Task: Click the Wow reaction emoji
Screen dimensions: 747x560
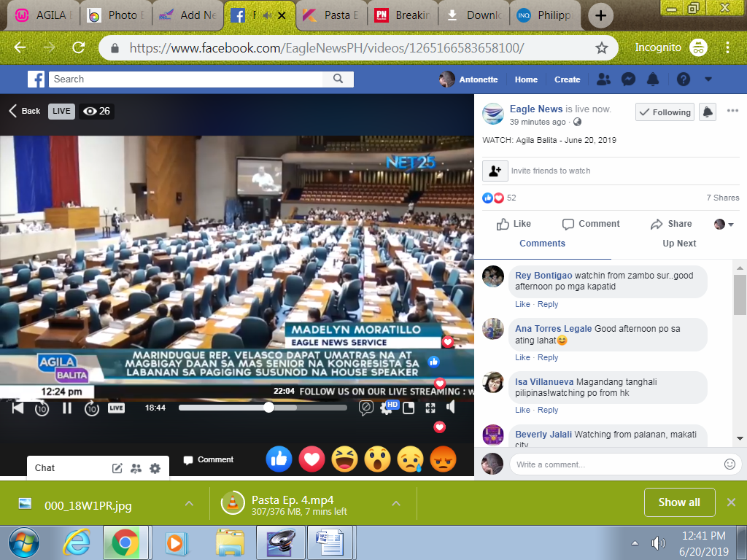Action: point(377,459)
